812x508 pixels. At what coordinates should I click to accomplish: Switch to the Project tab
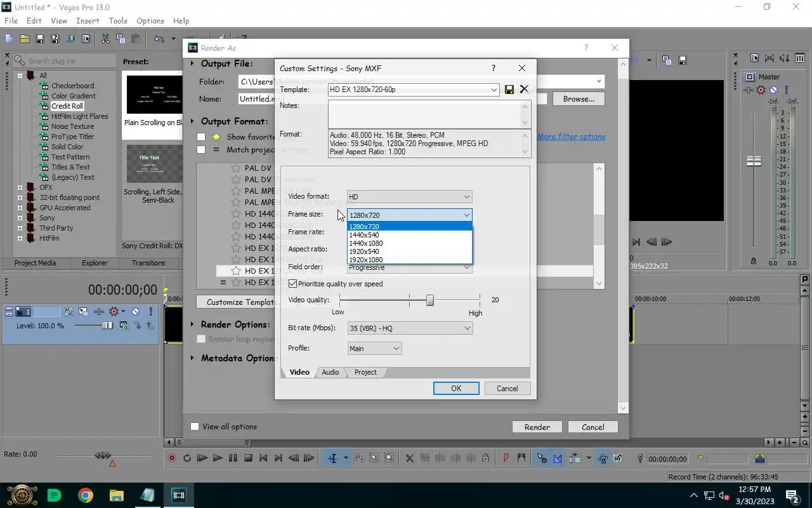click(x=365, y=372)
